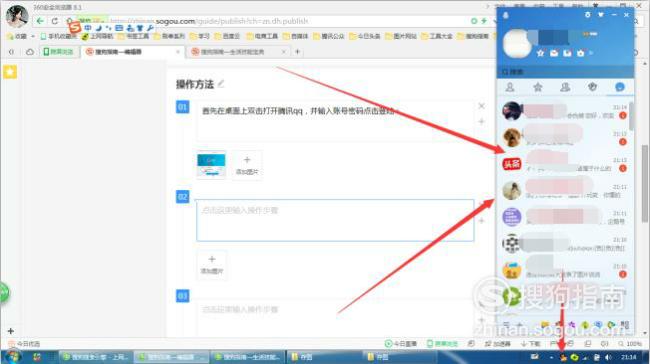Go back with the browser back arrow
The image size is (650, 364).
pyautogui.click(x=40, y=21)
